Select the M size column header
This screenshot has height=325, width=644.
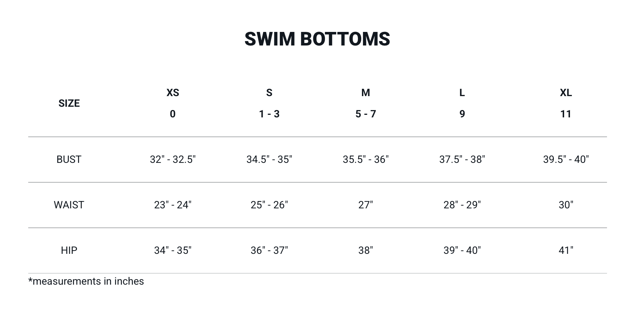coord(366,93)
